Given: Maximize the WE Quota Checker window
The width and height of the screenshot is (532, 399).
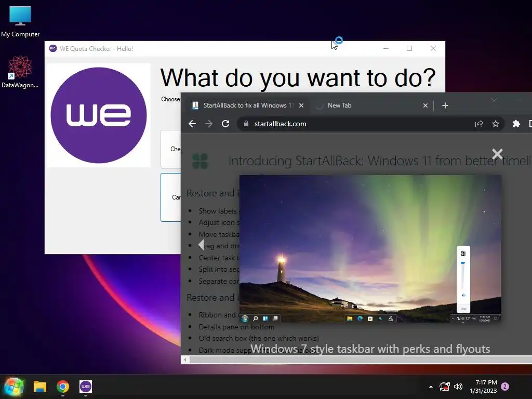Looking at the screenshot, I should (x=409, y=48).
